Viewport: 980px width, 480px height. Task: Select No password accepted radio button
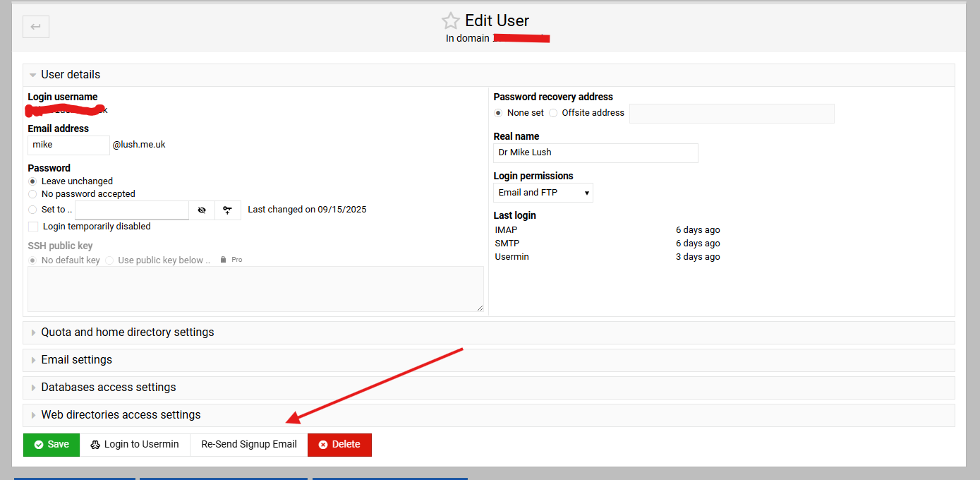[32, 194]
